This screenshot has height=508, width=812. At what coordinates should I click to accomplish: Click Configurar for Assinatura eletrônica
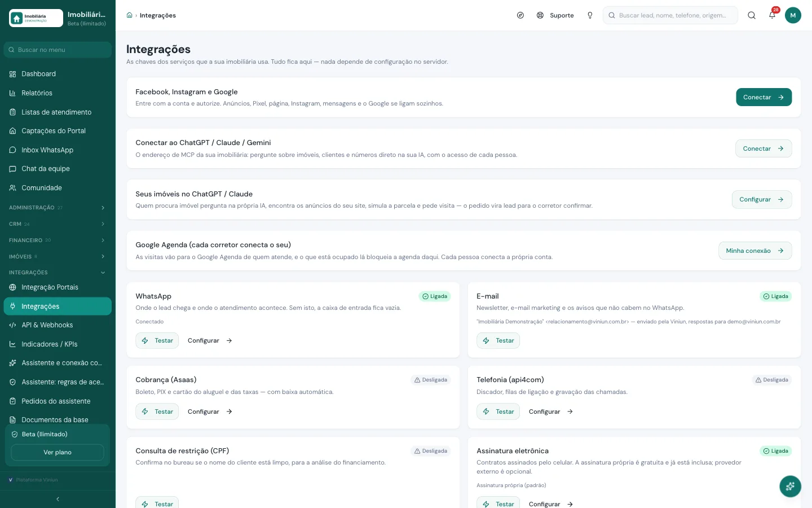point(551,503)
